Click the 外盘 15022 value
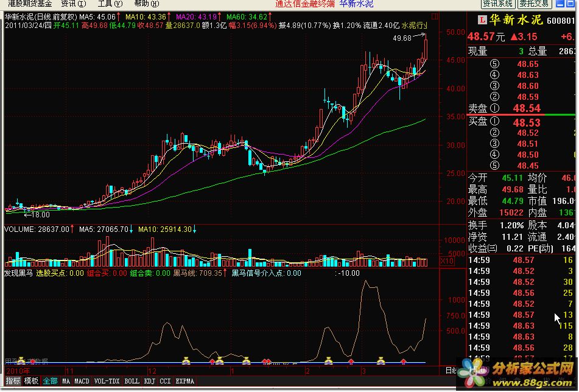 click(x=511, y=212)
